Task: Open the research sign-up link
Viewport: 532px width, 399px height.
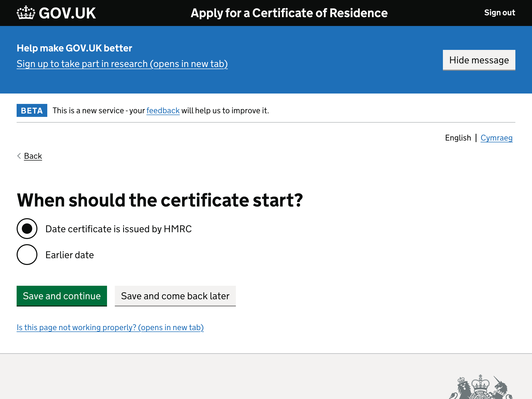Action: [x=122, y=64]
